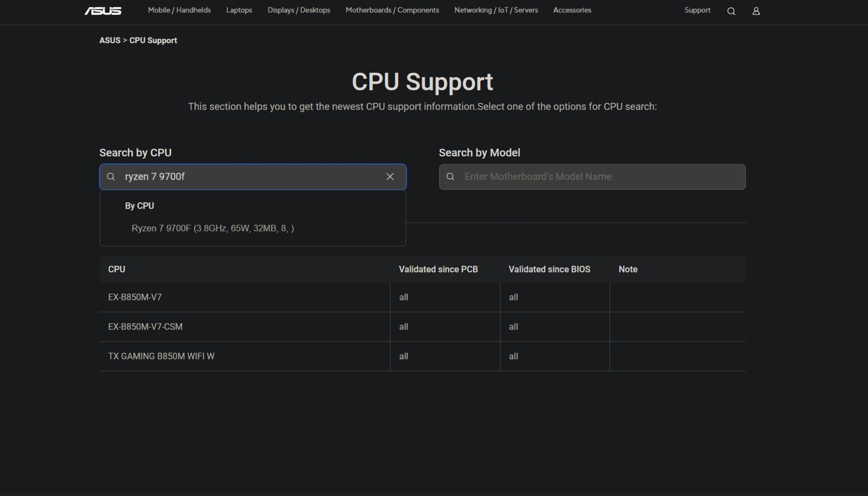Click BIOS value for EX-B850M-V7-CSM
Image resolution: width=868 pixels, height=496 pixels.
click(514, 327)
